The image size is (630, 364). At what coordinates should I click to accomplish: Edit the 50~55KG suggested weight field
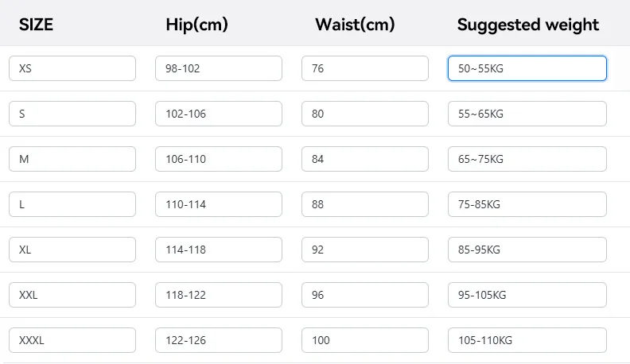(527, 68)
